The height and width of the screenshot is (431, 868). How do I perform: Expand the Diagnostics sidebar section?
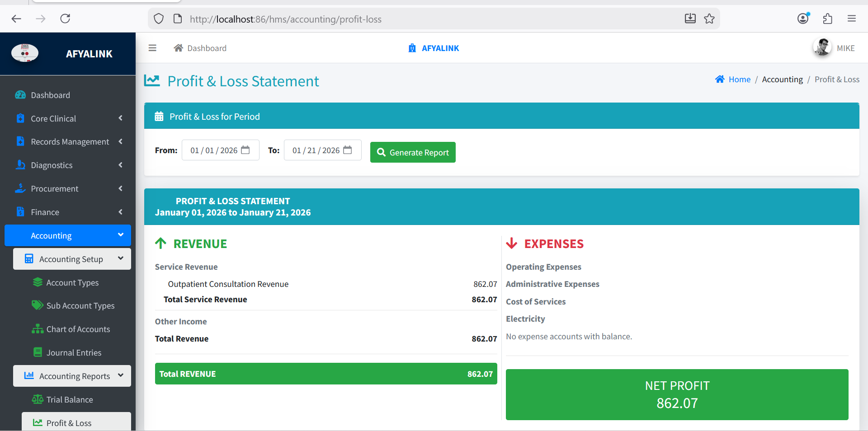pyautogui.click(x=68, y=165)
